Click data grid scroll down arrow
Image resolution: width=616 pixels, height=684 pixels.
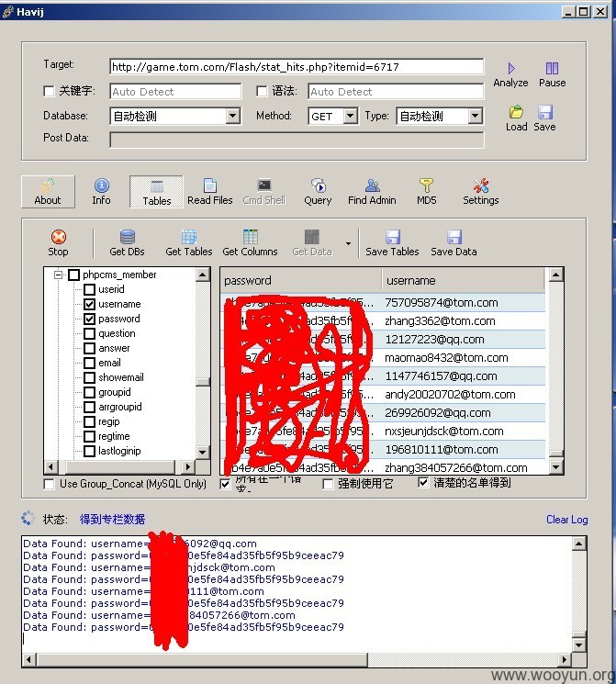point(555,467)
